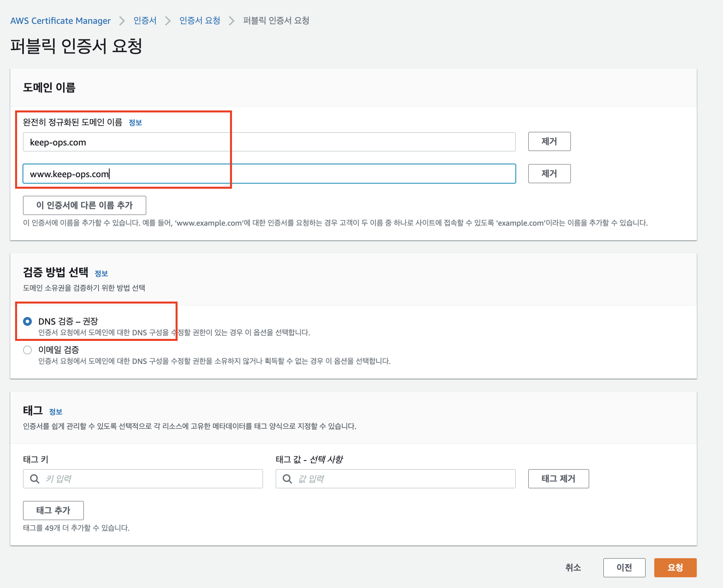This screenshot has width=723, height=588.
Task: Click the 정보 link next to 완전히 정규화된 도메인 이름
Action: 135,123
